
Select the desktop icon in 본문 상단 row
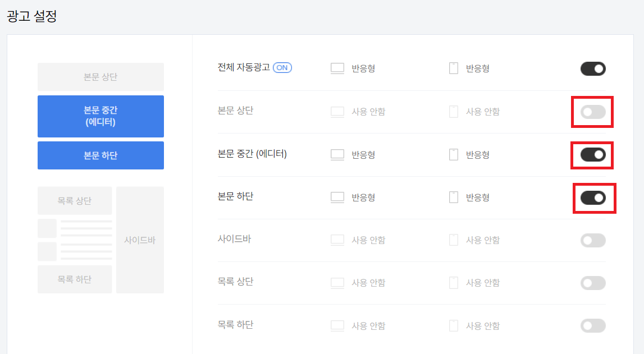[x=337, y=111]
